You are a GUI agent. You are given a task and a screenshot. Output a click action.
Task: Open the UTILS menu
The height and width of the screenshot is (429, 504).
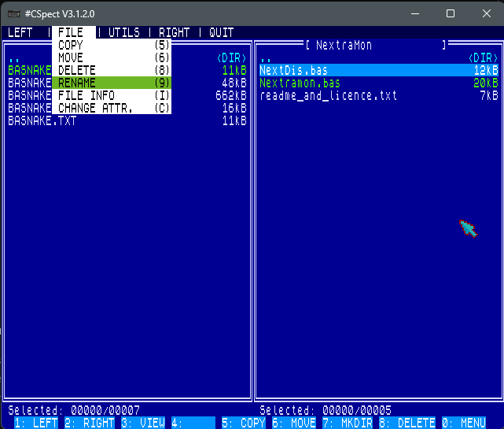(124, 32)
